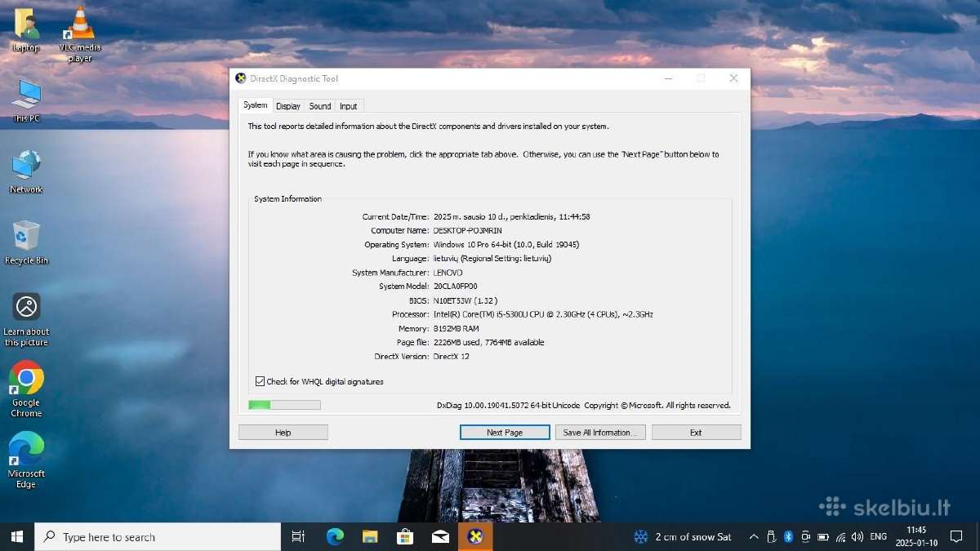Open clock showing 11:45 date
Viewport: 980px width, 551px height.
click(x=915, y=536)
